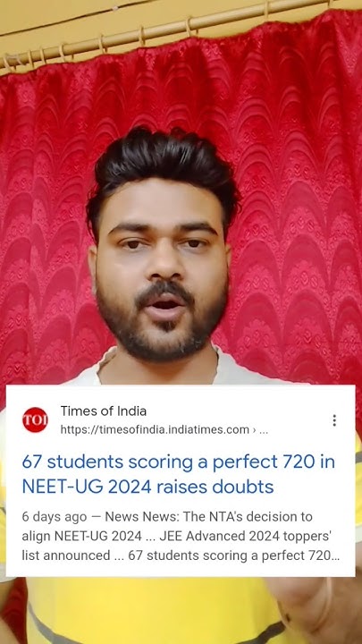This screenshot has width=362, height=644.
Task: Click the "list announced" snippet text
Action: [x=66, y=555]
